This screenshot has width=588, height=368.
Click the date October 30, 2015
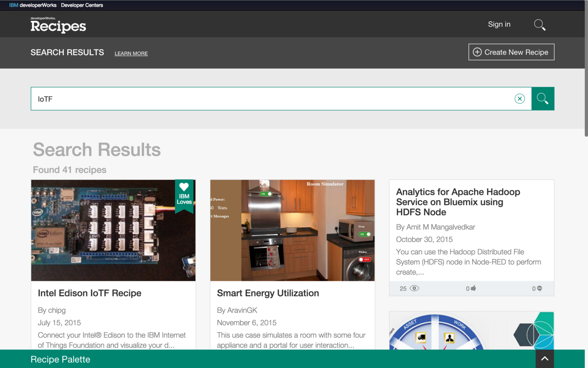click(x=424, y=240)
